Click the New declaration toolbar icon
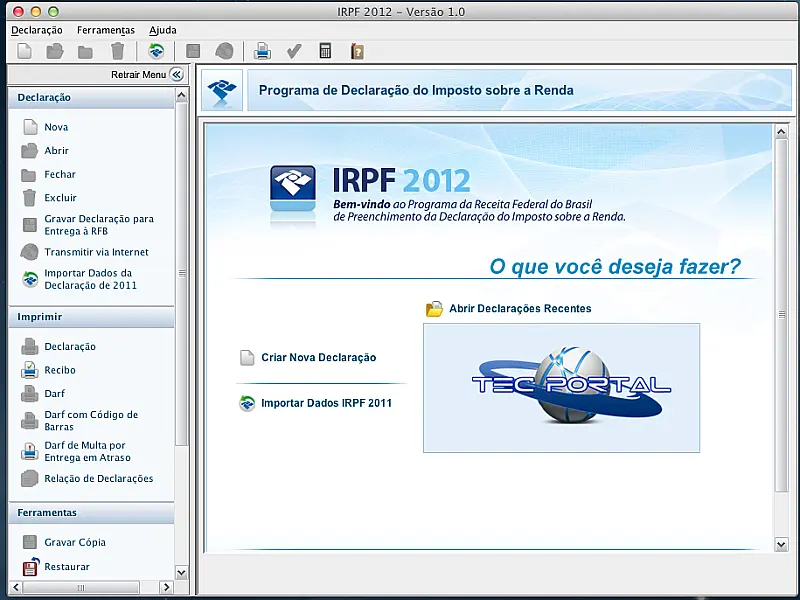This screenshot has width=800, height=600. point(24,51)
